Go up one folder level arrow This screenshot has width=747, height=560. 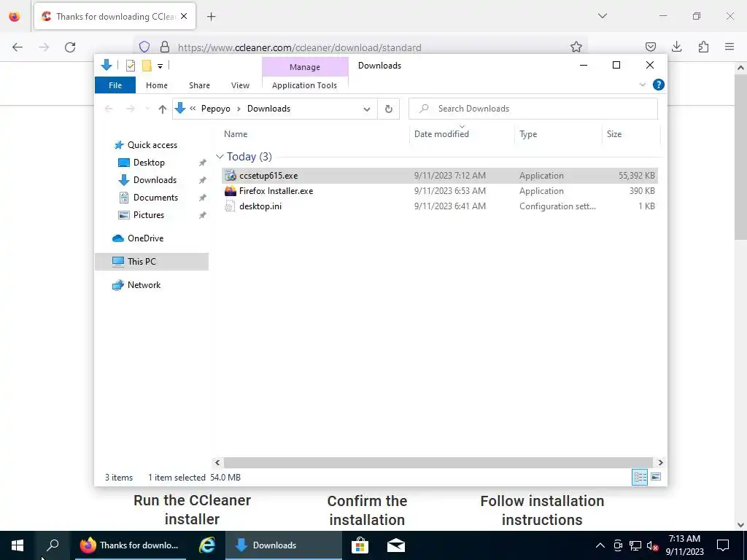pyautogui.click(x=163, y=109)
